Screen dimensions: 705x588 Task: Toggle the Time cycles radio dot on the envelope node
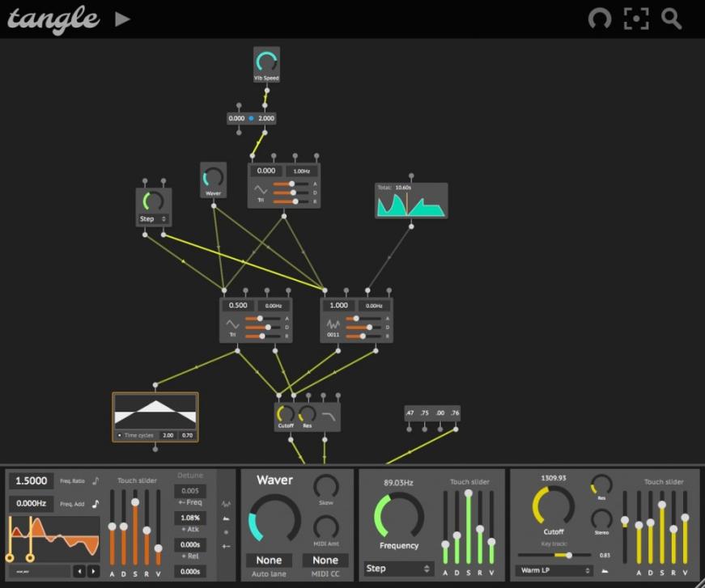[x=120, y=435]
